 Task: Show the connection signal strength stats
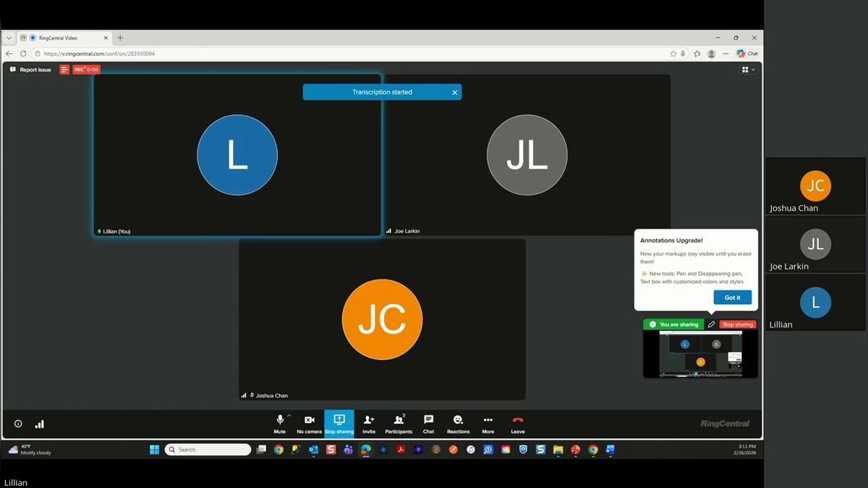[40, 424]
